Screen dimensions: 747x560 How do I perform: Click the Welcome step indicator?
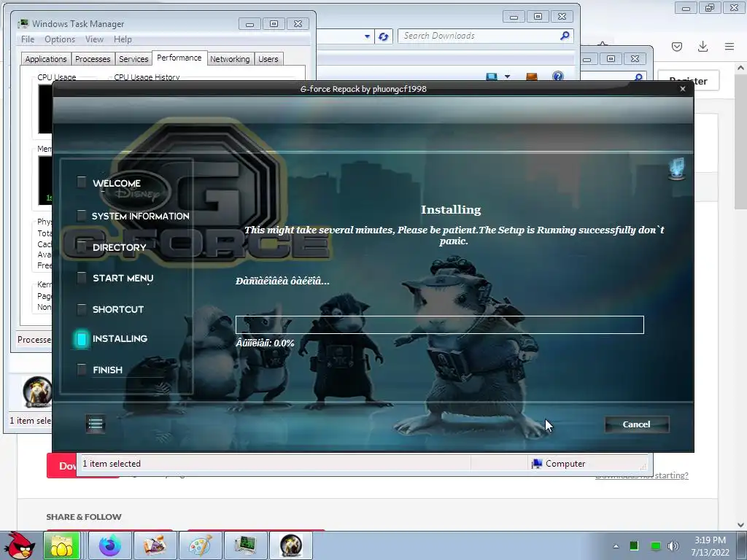pos(82,182)
